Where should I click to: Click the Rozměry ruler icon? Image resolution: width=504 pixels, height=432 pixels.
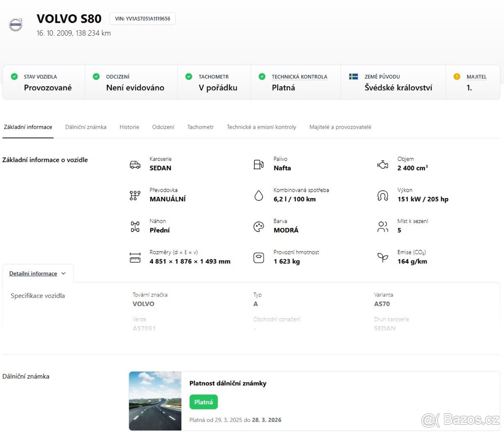pyautogui.click(x=134, y=257)
